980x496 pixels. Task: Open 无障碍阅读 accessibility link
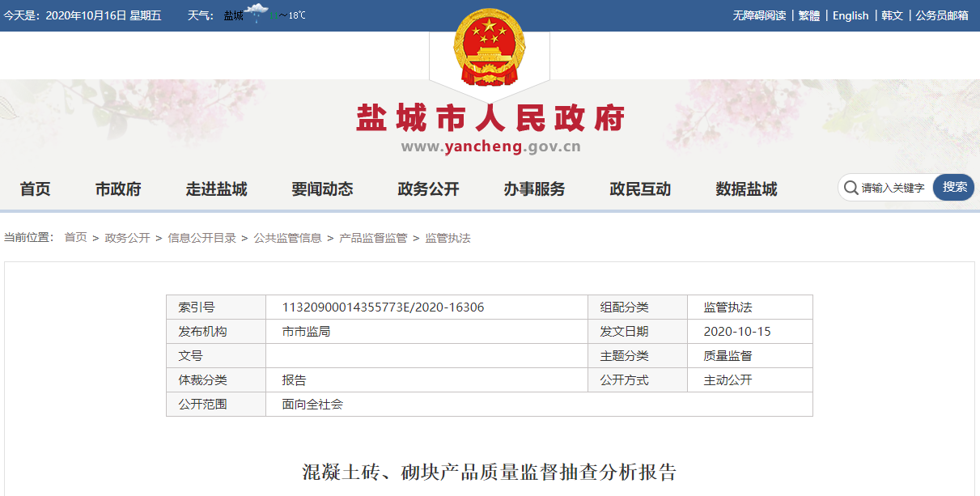click(759, 15)
